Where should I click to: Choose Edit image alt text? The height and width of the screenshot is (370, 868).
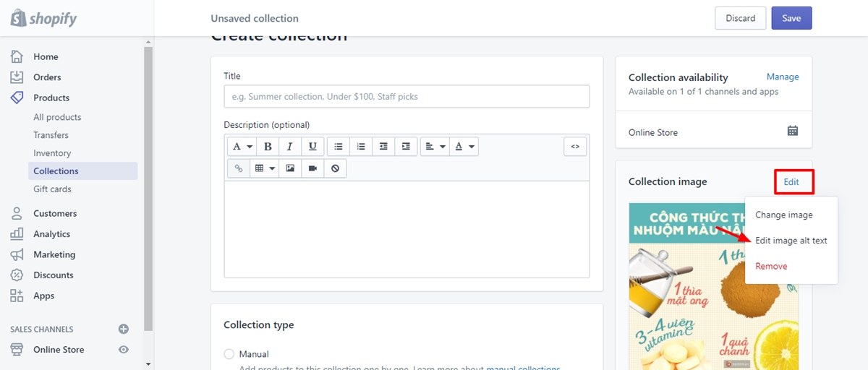(791, 241)
